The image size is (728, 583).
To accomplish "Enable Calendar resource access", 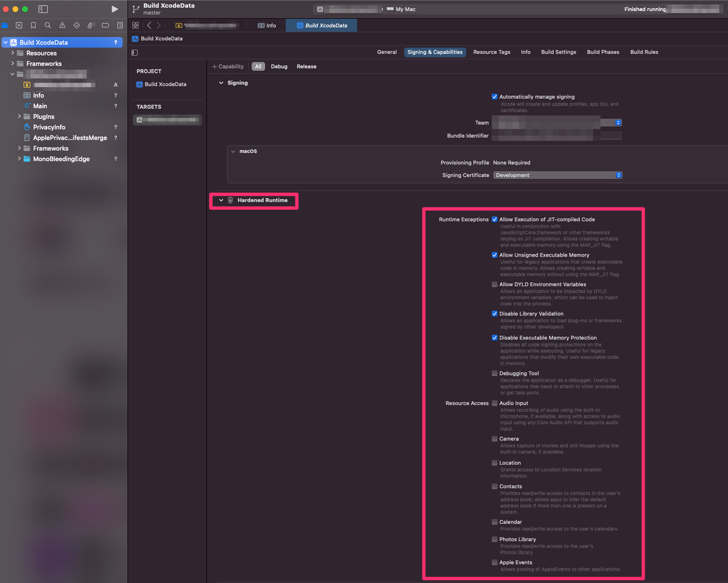I will tap(494, 522).
